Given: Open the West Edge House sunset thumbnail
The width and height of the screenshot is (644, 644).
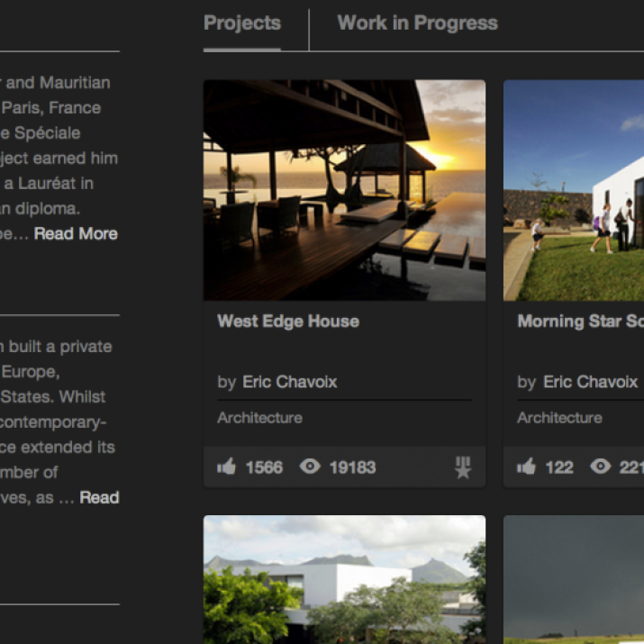Looking at the screenshot, I should coord(344,190).
